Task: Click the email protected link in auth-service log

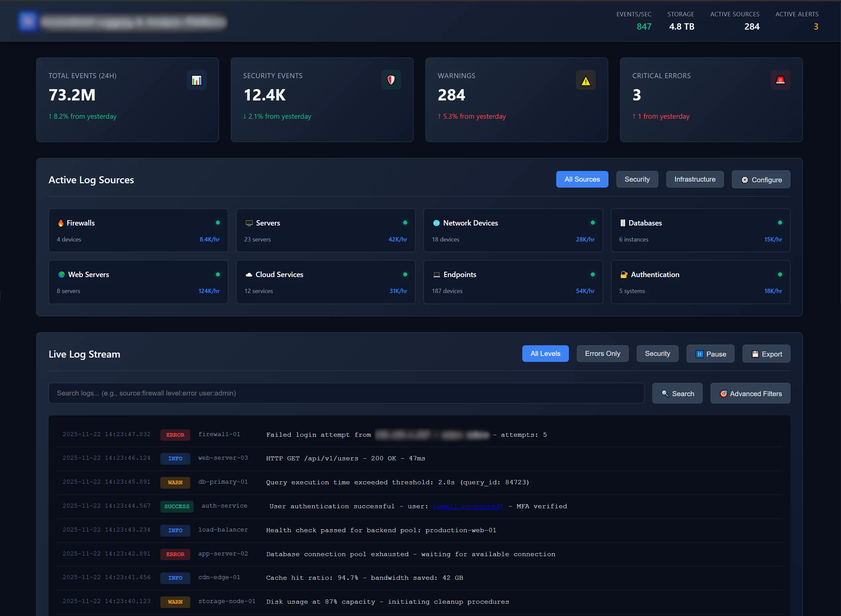Action: 468,506
